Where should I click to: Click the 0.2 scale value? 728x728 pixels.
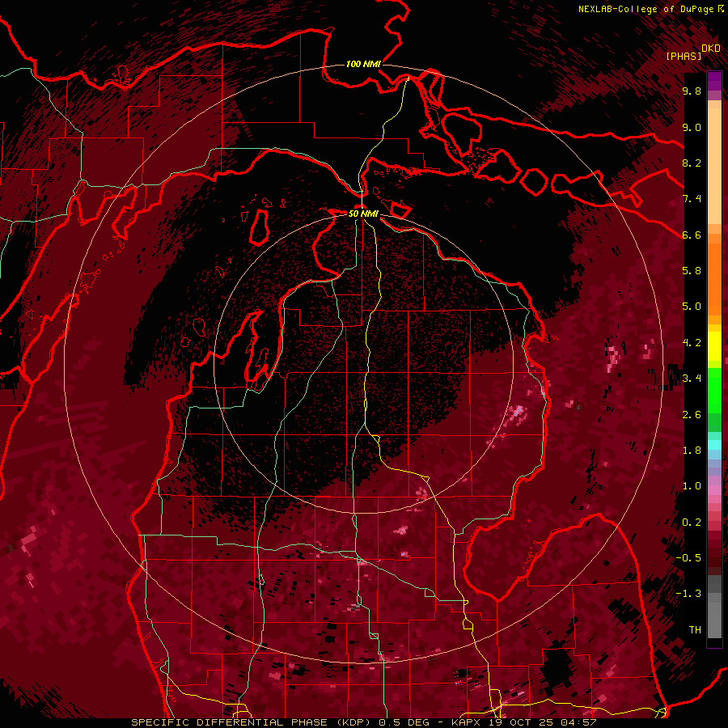[692, 523]
